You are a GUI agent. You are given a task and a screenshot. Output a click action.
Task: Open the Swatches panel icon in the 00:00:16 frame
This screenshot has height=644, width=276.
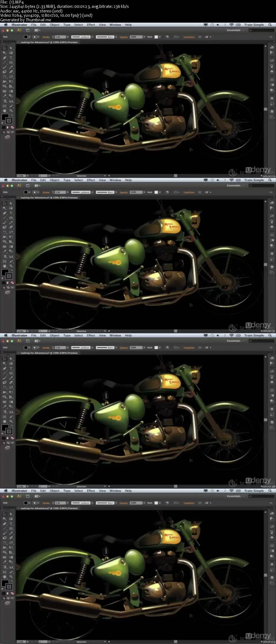pyautogui.click(x=272, y=61)
